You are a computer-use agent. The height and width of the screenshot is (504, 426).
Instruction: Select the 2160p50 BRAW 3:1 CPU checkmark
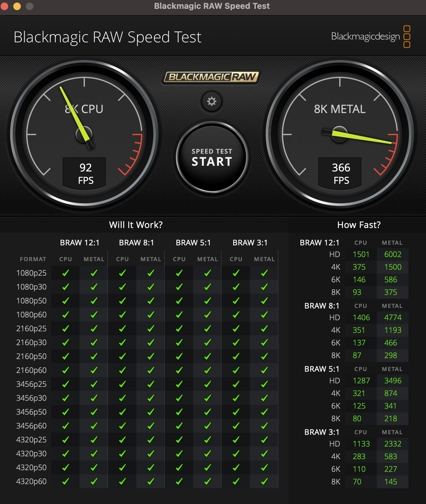(236, 357)
